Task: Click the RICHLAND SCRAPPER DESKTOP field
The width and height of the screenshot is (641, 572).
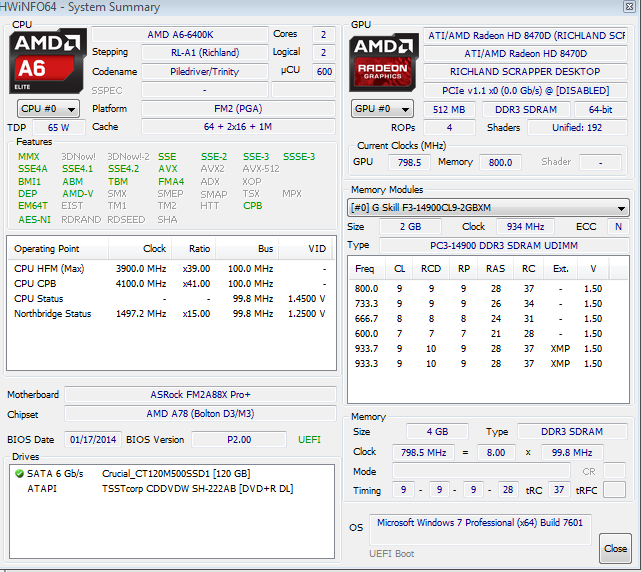Action: tap(525, 72)
